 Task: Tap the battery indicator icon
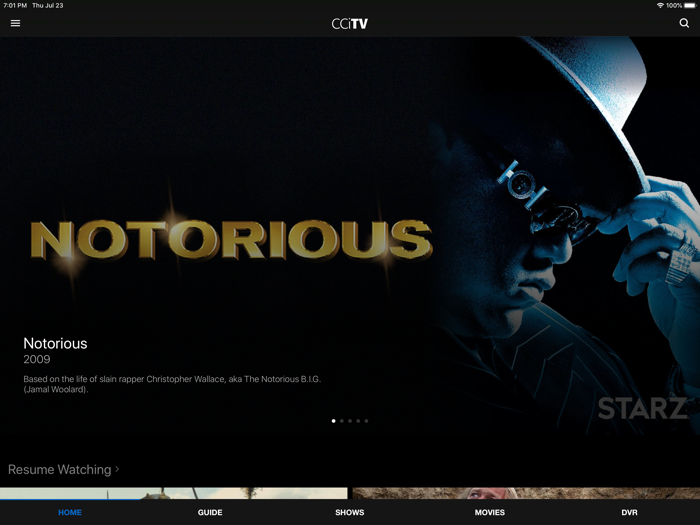(690, 5)
